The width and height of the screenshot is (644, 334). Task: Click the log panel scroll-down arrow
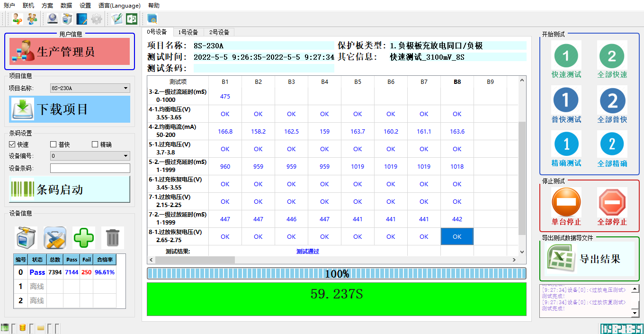635,313
